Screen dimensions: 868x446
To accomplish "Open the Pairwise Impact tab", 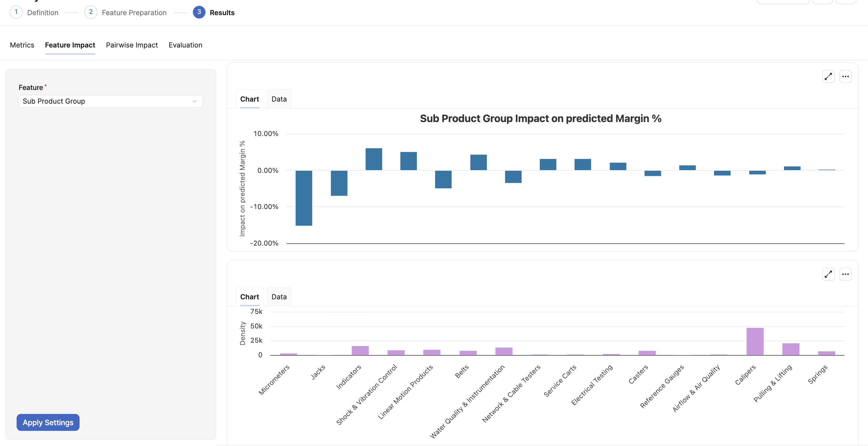I will pos(132,45).
